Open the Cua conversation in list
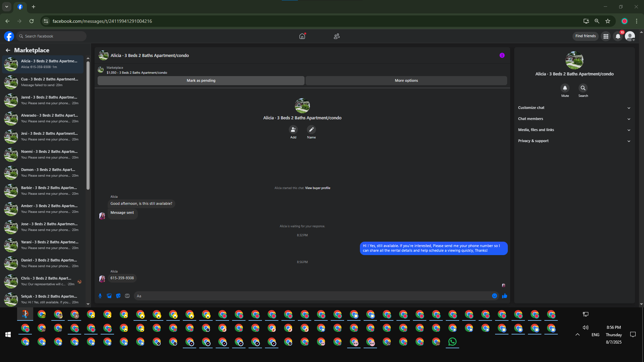This screenshot has width=644, height=362. pyautogui.click(x=43, y=82)
